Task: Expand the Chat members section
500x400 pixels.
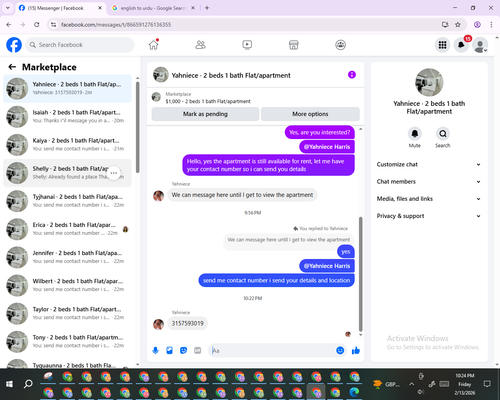Action: (429, 182)
